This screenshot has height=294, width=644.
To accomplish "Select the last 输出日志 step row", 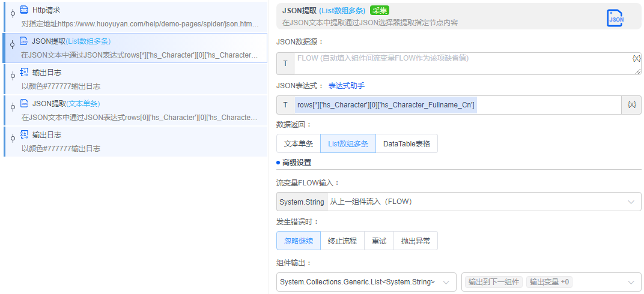I will pos(136,142).
